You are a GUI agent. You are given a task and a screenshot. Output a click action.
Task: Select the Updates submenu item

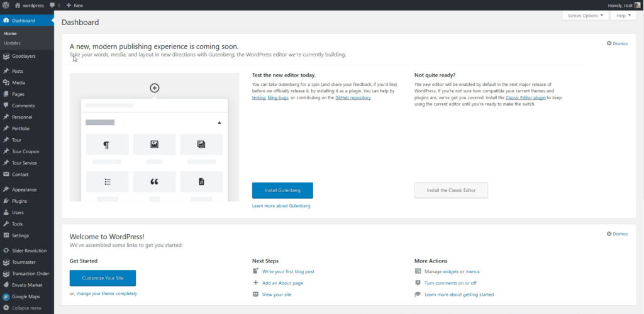click(x=13, y=43)
